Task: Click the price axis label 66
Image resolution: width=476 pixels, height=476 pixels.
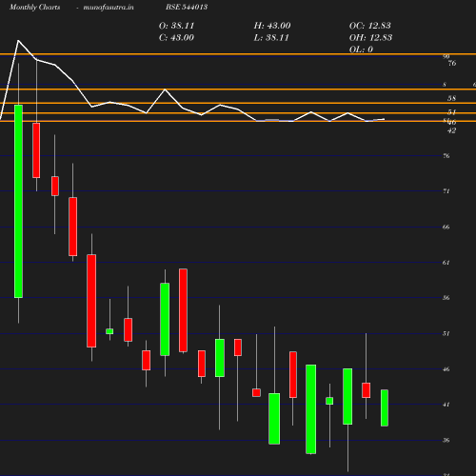Action: [x=446, y=227]
